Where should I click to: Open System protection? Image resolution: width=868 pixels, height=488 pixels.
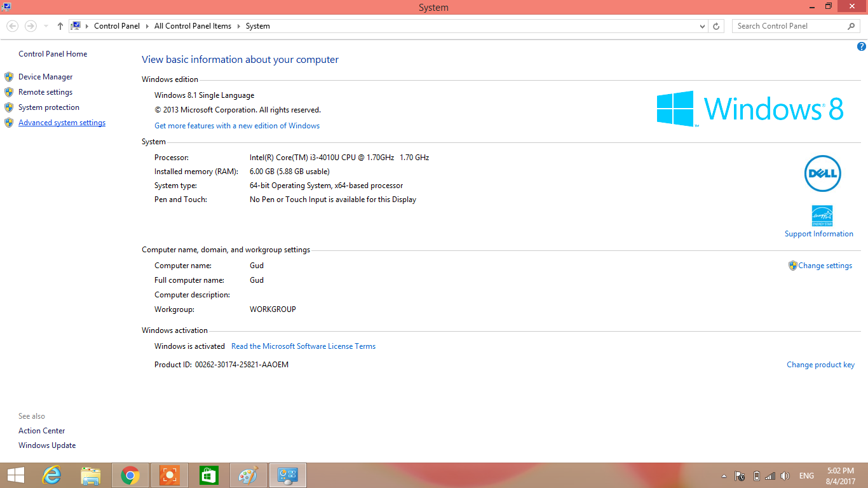(49, 107)
